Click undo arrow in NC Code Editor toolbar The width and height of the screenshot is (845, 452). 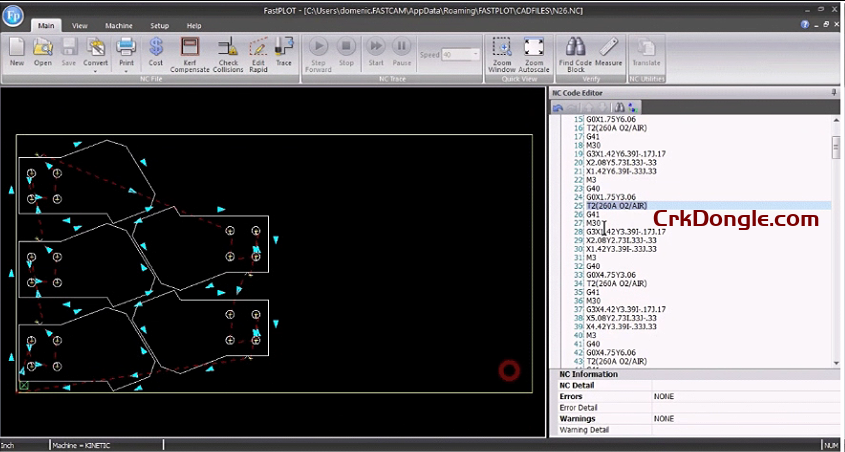560,107
